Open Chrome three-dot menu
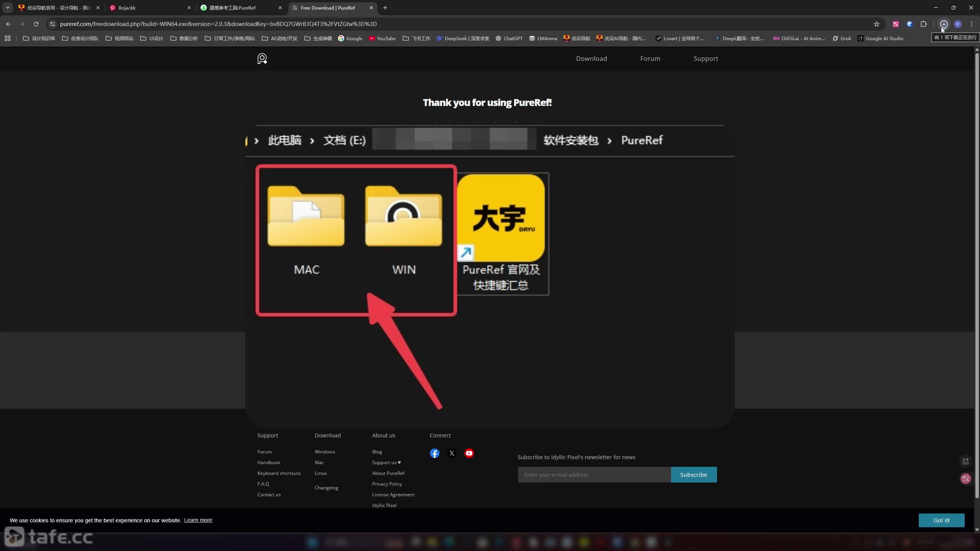This screenshot has width=980, height=551. click(972, 24)
